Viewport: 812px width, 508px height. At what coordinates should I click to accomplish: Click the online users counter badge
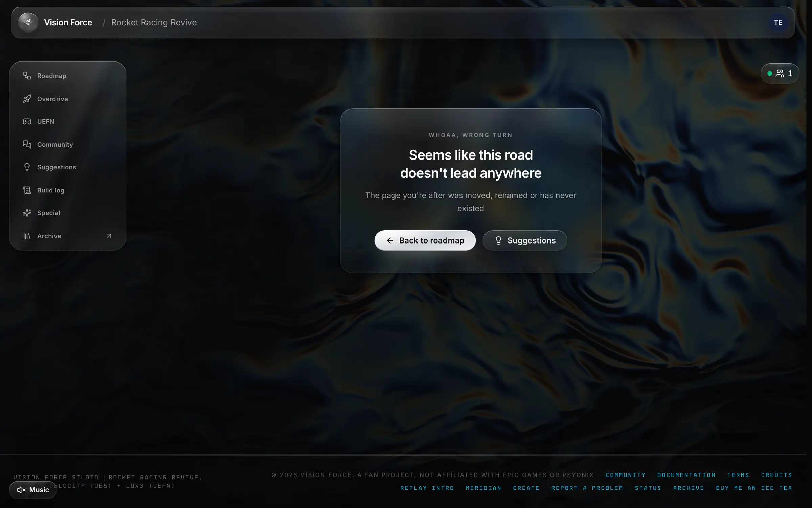pyautogui.click(x=780, y=73)
